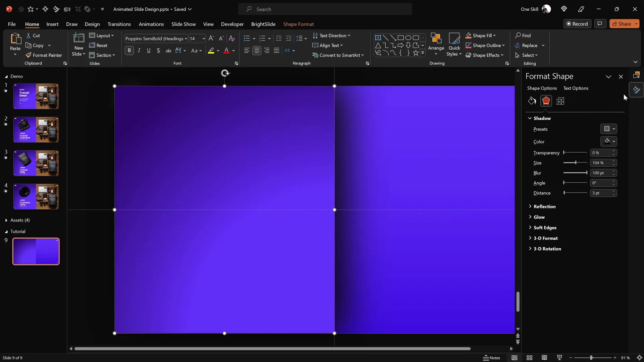The height and width of the screenshot is (362, 644).
Task: Open the Animations ribbon tab
Action: (151, 24)
